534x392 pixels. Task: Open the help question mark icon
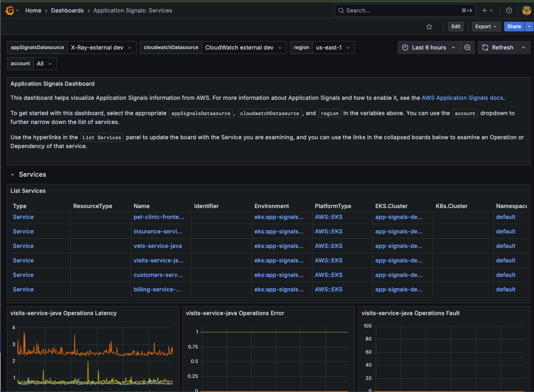click(x=509, y=10)
